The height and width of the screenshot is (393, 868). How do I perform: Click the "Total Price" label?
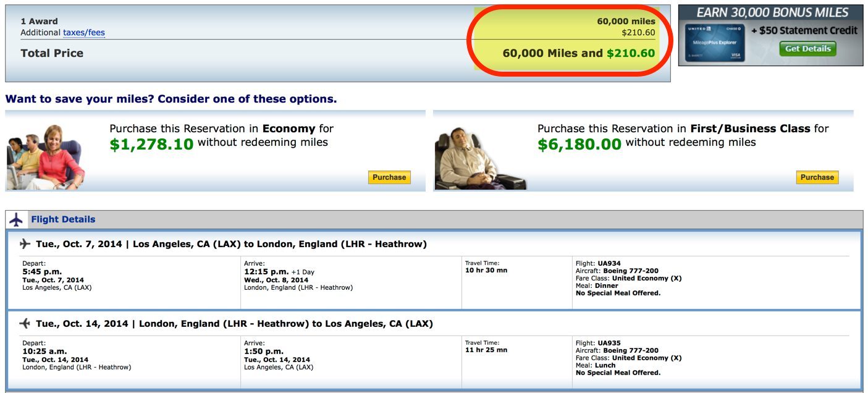click(52, 53)
